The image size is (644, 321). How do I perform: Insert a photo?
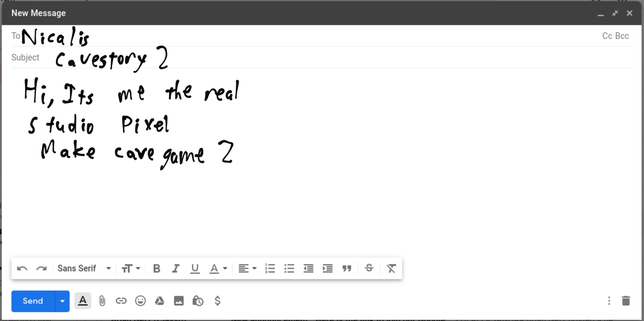(179, 301)
